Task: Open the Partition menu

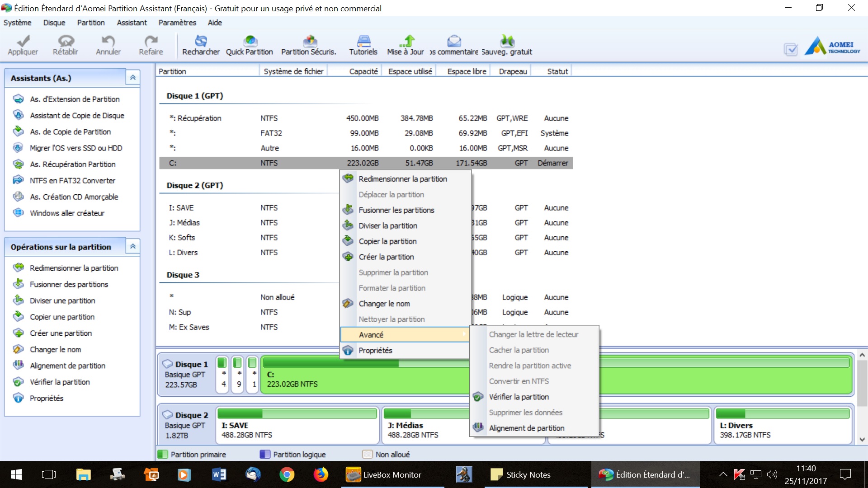Action: (91, 23)
